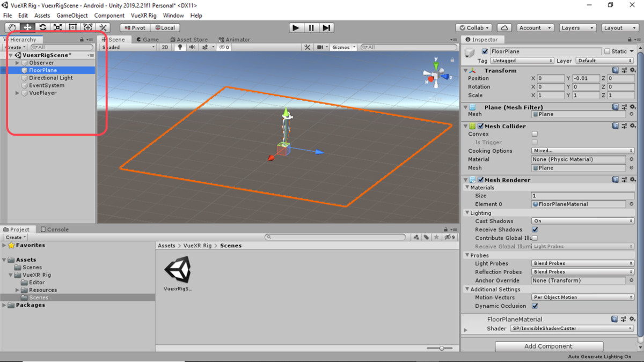The image size is (644, 362).
Task: Open the cloud services panel
Action: (504, 27)
